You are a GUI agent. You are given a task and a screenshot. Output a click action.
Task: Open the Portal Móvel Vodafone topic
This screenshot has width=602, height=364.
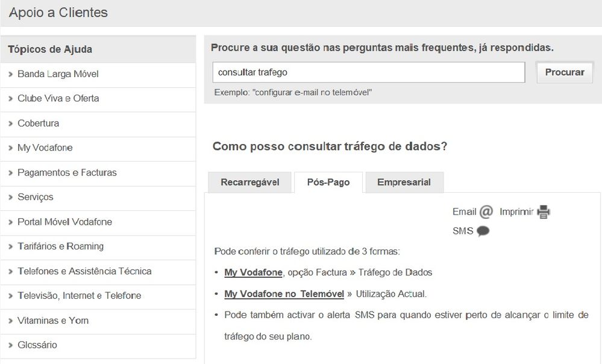click(64, 222)
